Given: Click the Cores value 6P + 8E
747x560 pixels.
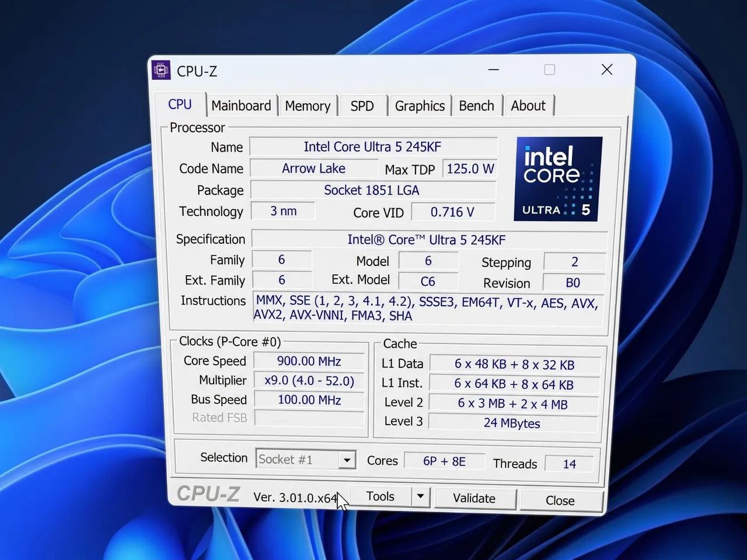Looking at the screenshot, I should (x=444, y=461).
